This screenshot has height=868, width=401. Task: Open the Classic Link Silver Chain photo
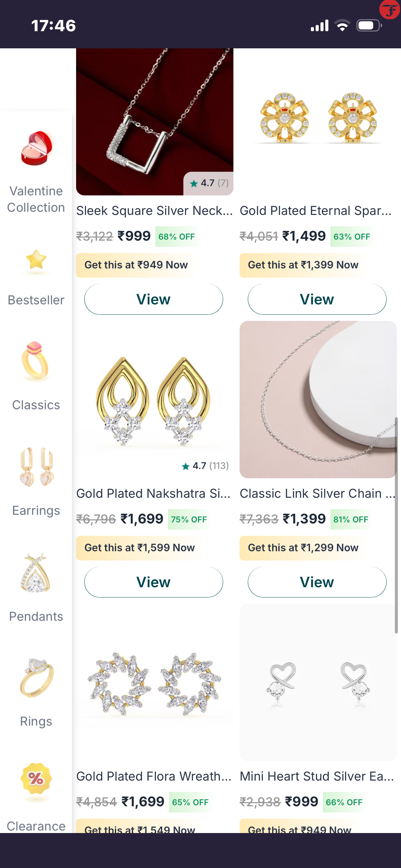(x=318, y=399)
